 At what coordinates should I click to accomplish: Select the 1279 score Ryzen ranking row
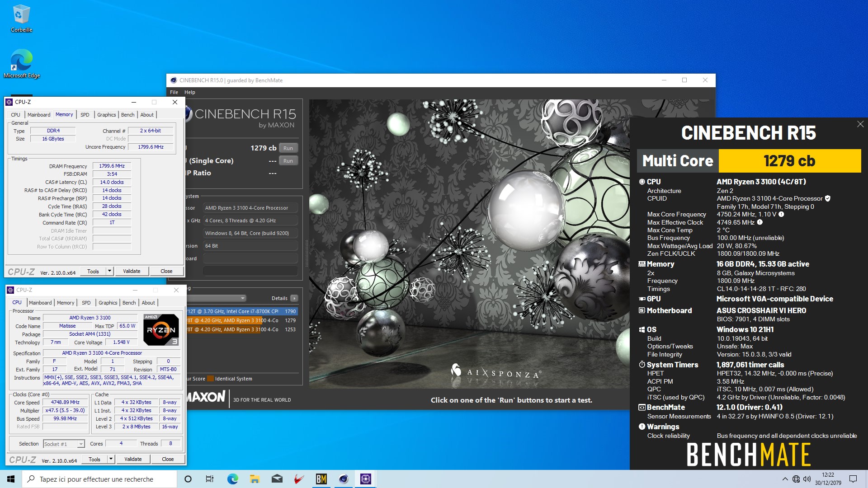click(x=242, y=320)
